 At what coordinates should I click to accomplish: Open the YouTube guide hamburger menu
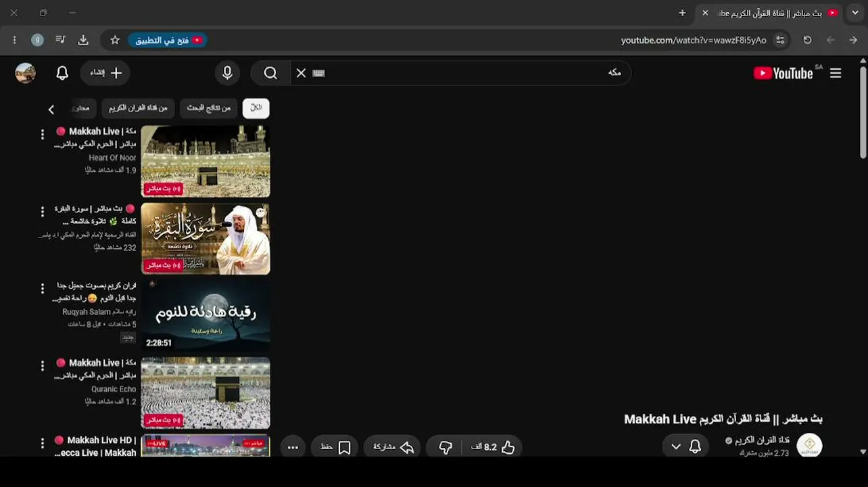click(x=836, y=73)
